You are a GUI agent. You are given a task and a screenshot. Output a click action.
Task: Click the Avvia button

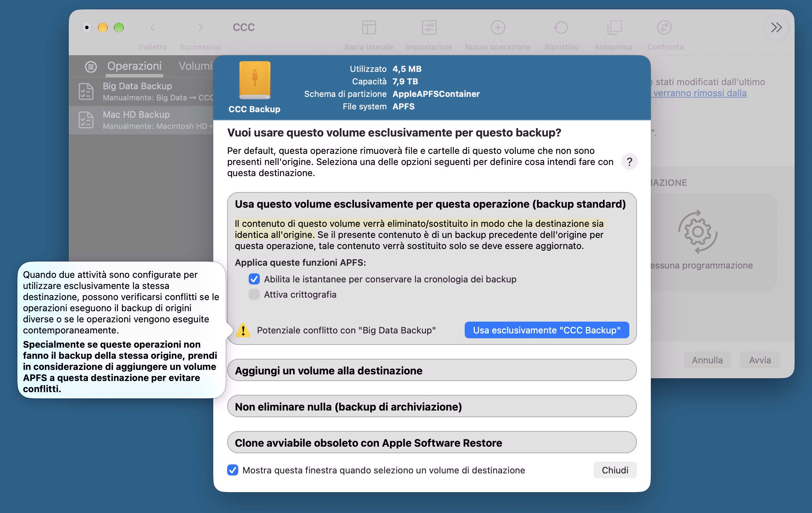pyautogui.click(x=760, y=360)
